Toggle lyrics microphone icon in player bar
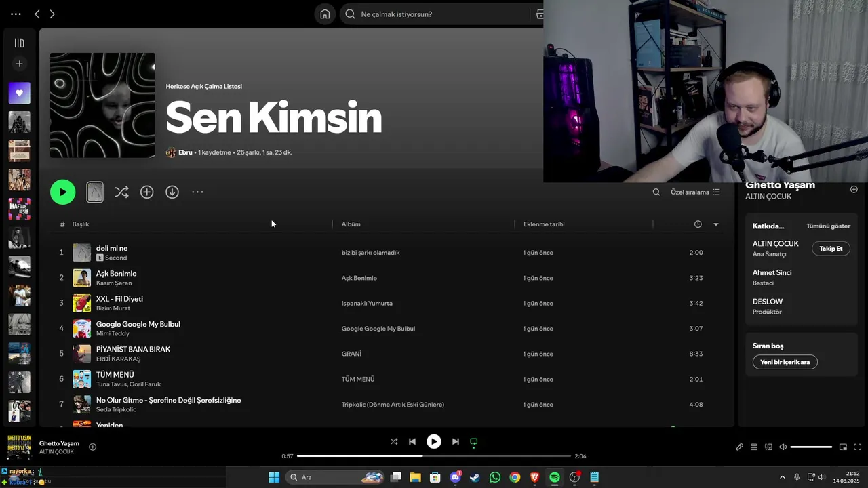868x488 pixels. tap(740, 447)
